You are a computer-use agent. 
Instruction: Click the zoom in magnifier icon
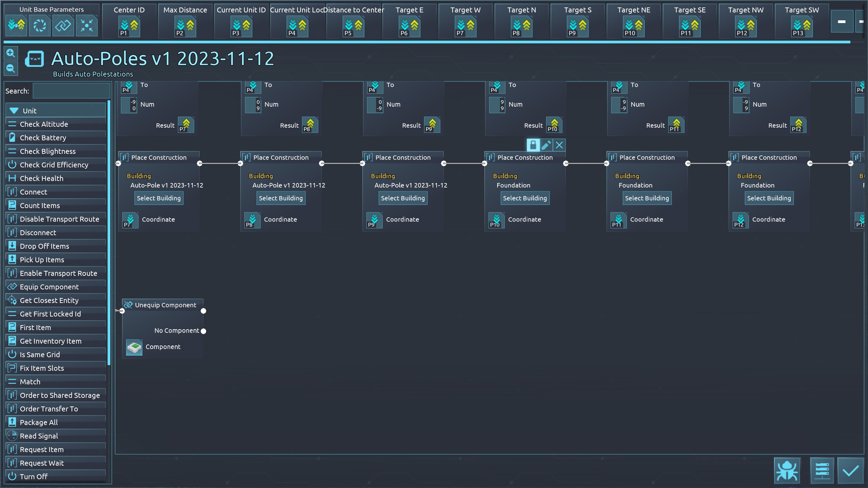point(10,53)
